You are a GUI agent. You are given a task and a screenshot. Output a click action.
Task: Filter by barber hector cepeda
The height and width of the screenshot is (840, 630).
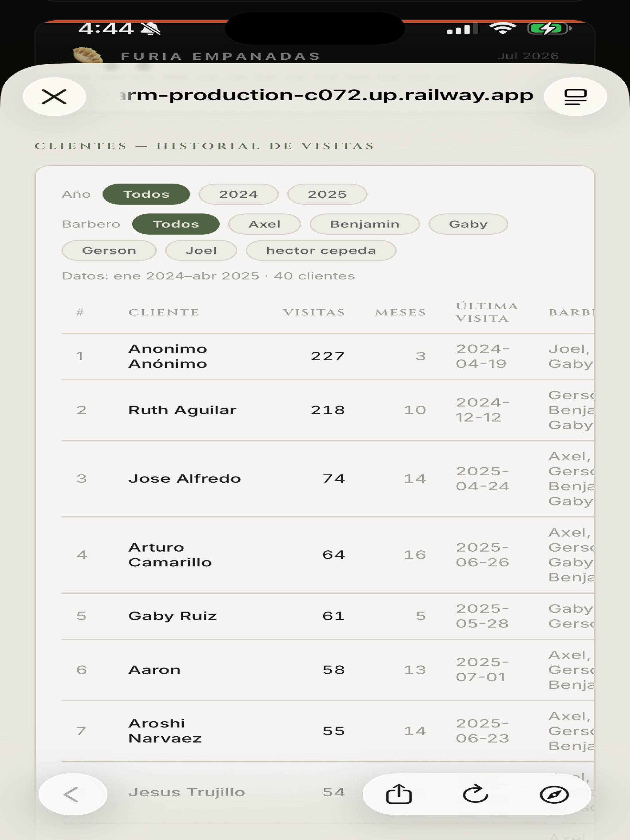click(x=321, y=251)
